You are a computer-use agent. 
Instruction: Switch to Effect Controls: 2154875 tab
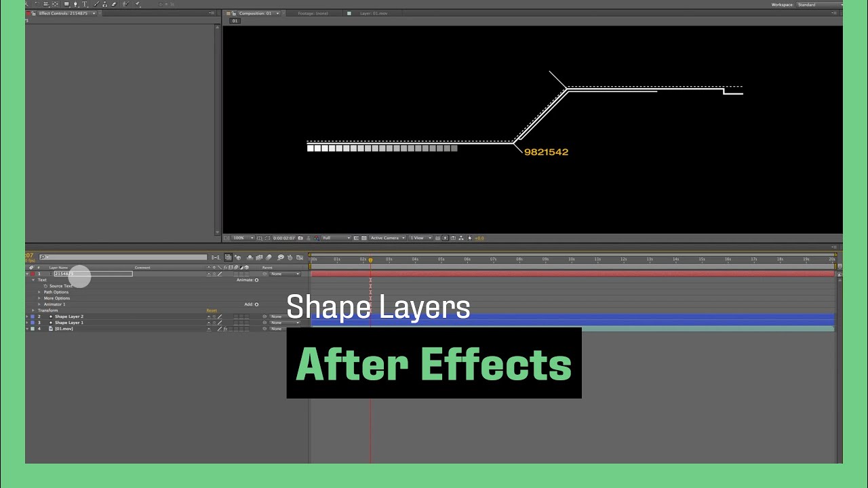click(x=63, y=13)
